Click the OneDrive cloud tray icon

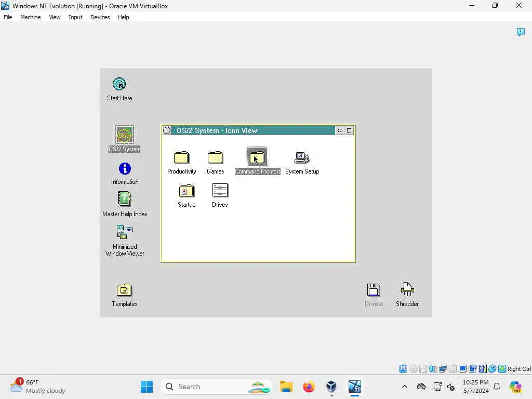pos(421,387)
